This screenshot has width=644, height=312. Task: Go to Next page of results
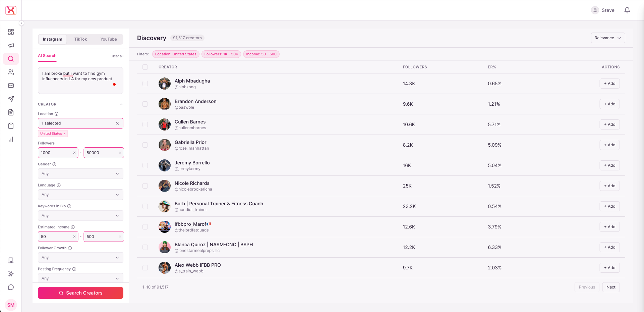click(611, 287)
